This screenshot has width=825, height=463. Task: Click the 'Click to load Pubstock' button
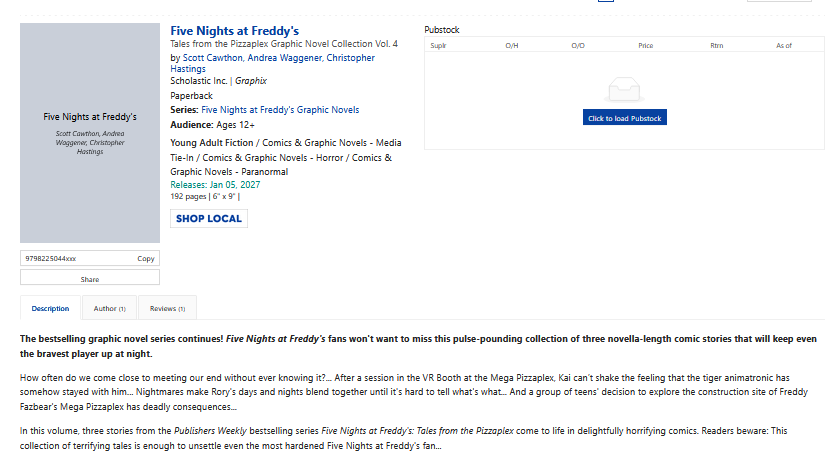click(x=624, y=118)
